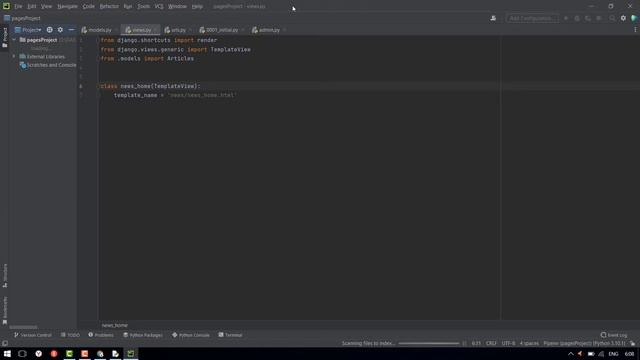640x360 pixels.
Task: Click the 4 spaces indent setting
Action: pyautogui.click(x=529, y=343)
